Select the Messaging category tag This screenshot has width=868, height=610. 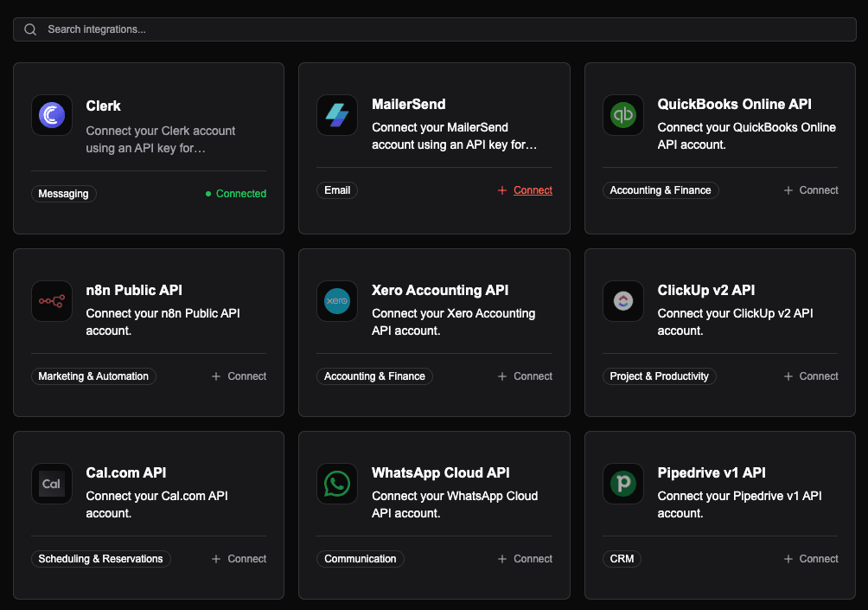pyautogui.click(x=63, y=194)
